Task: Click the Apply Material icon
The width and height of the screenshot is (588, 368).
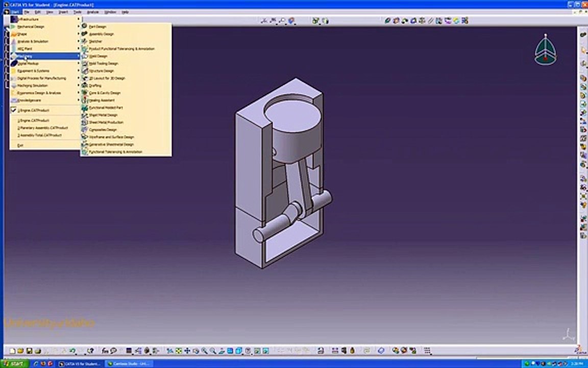Action: (x=381, y=351)
